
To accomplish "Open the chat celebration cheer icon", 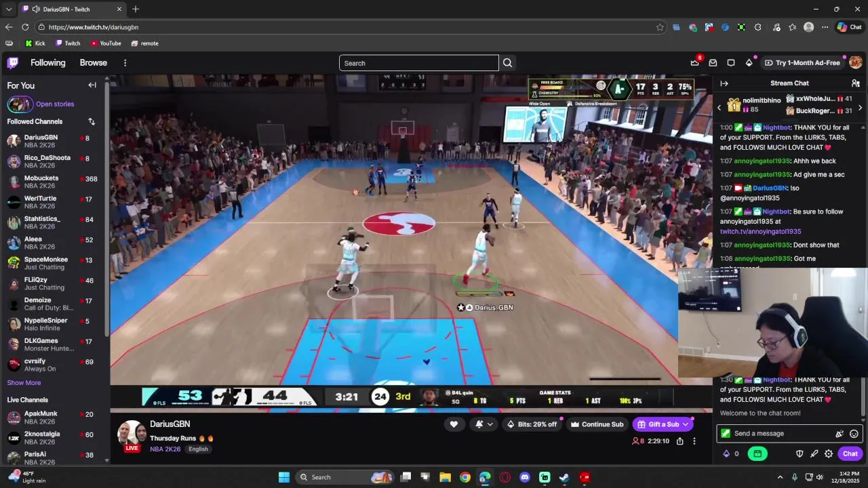I will click(840, 434).
